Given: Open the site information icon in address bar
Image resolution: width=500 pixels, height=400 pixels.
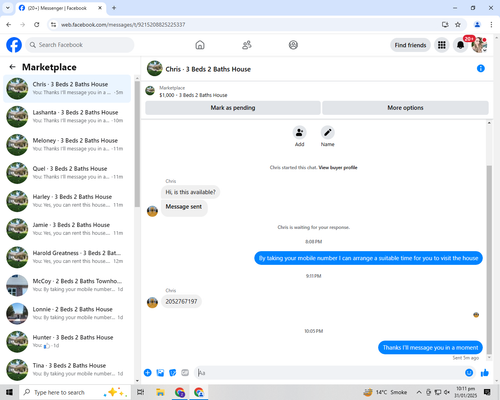Looking at the screenshot, I should pos(53,24).
